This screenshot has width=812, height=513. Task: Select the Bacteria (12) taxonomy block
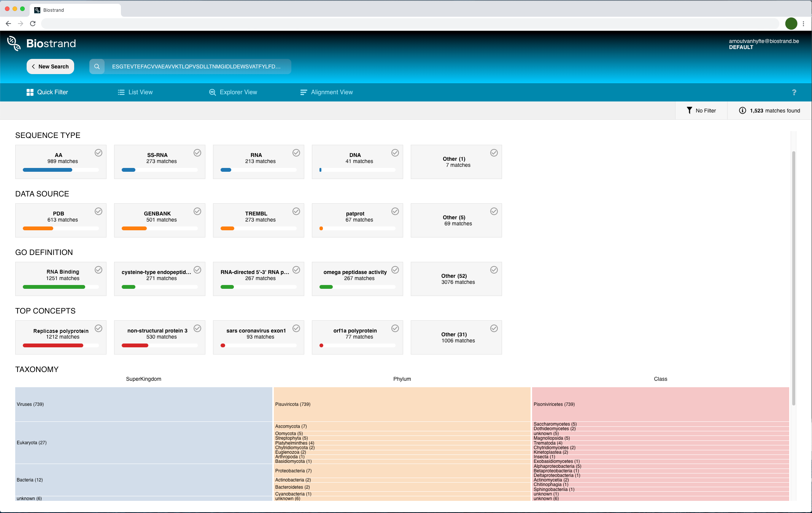tap(144, 480)
